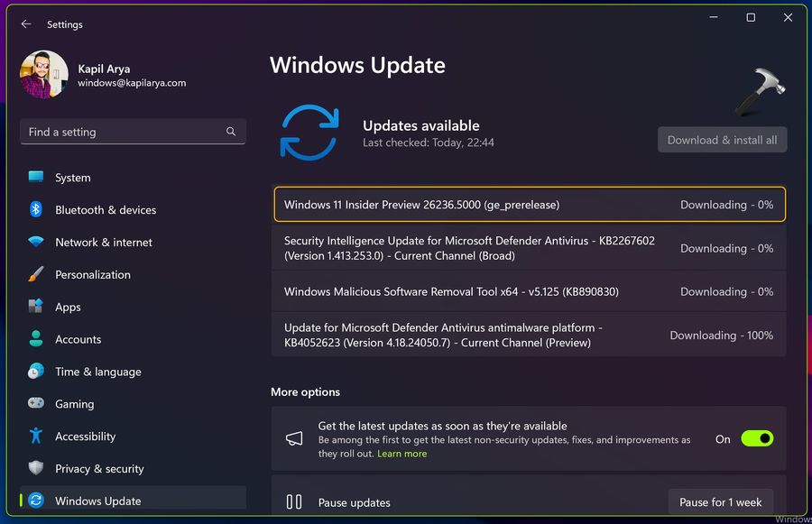Close the Settings window
The image size is (812, 524).
pos(788,17)
